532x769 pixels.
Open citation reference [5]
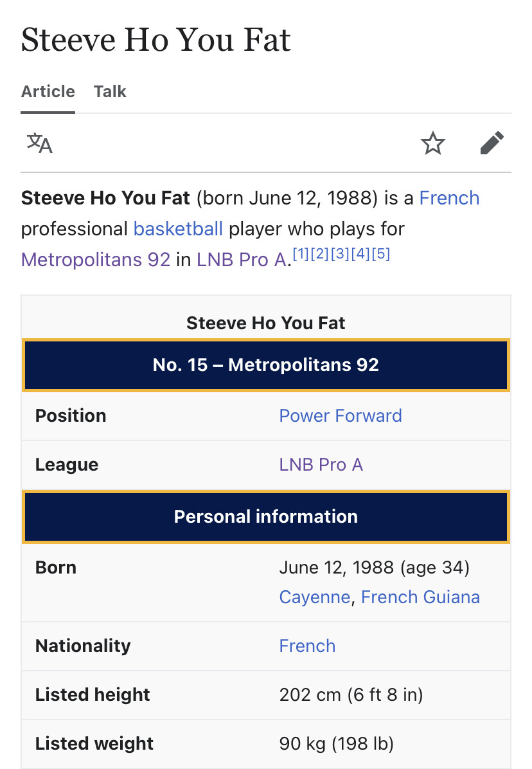[380, 253]
